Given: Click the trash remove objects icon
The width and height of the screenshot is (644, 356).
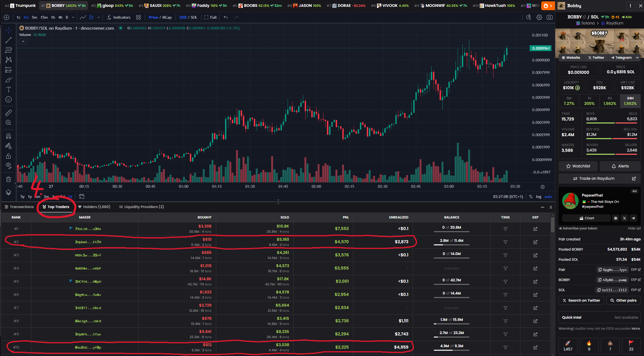Looking at the screenshot, I should click(9, 179).
